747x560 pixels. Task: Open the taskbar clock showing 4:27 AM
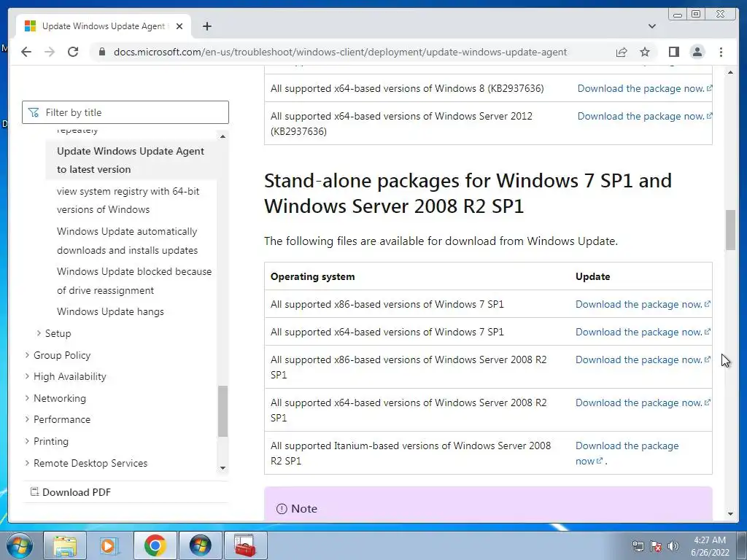click(710, 546)
